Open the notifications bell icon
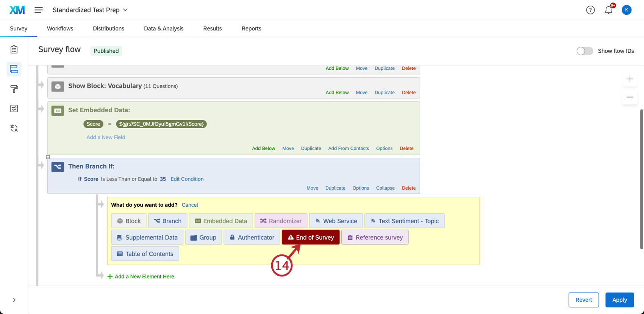Screen dimensions: 644x314 (x=608, y=10)
